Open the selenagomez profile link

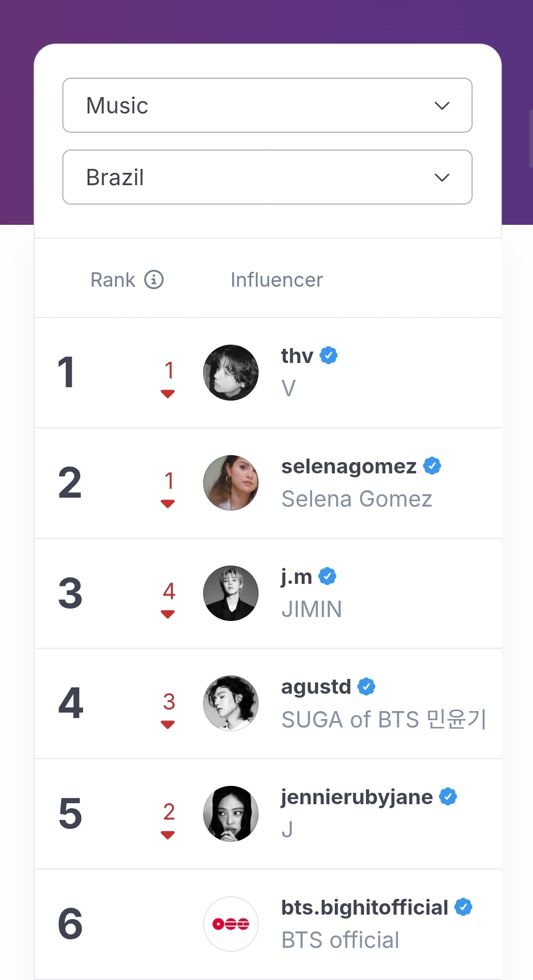[x=349, y=466]
